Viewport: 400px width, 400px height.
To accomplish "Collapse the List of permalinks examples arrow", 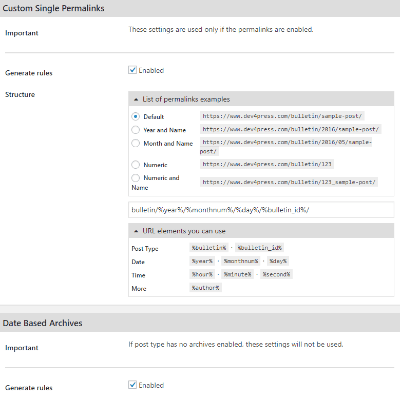I will (136, 99).
